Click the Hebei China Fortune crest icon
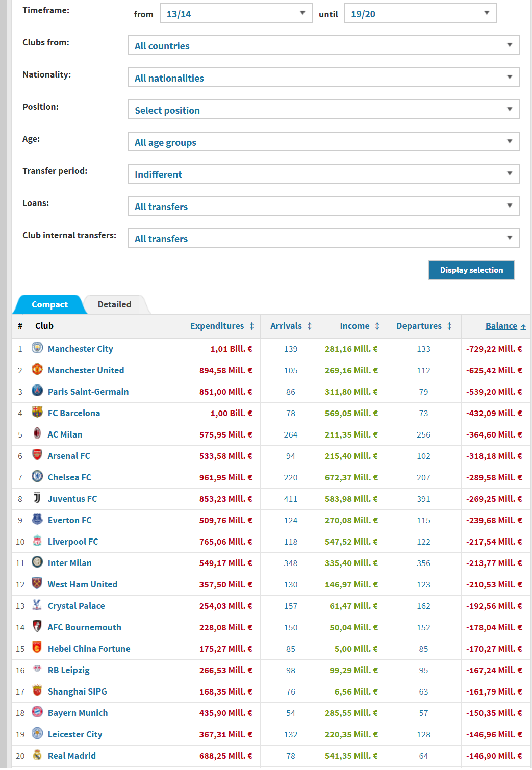Image resolution: width=532 pixels, height=770 pixels. pyautogui.click(x=37, y=648)
